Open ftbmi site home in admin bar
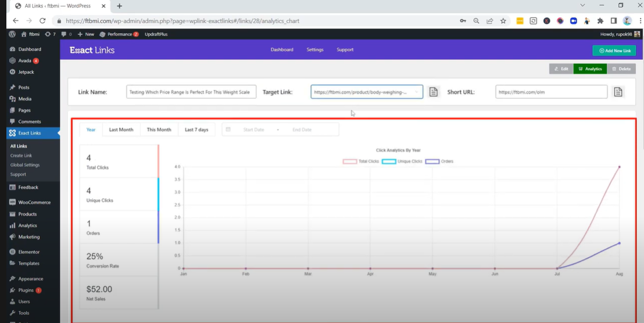The width and height of the screenshot is (644, 323). click(30, 34)
